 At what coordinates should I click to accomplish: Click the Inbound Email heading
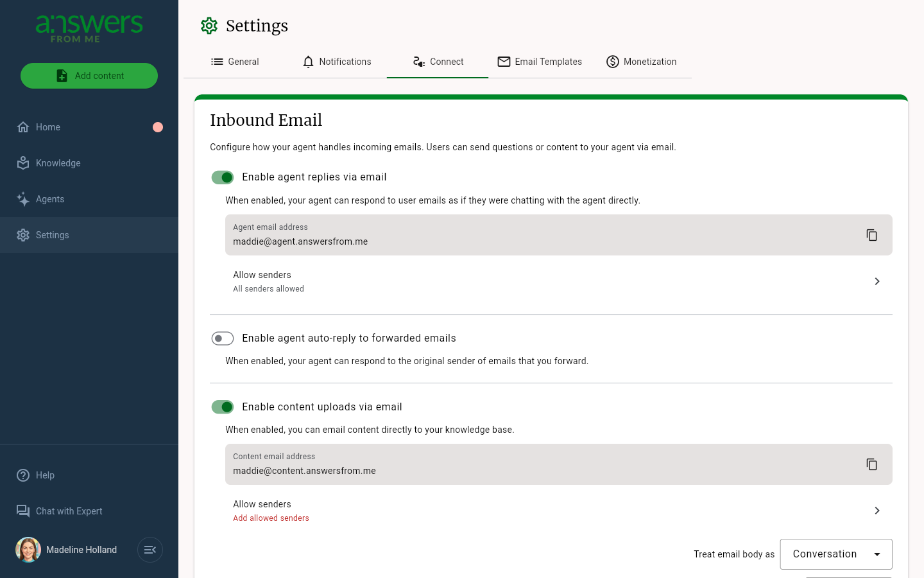tap(266, 120)
